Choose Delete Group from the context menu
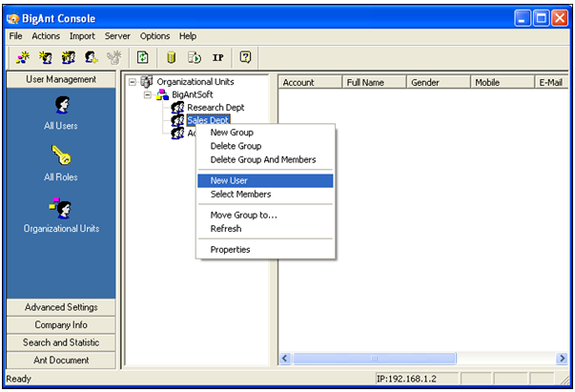 pyautogui.click(x=265, y=146)
